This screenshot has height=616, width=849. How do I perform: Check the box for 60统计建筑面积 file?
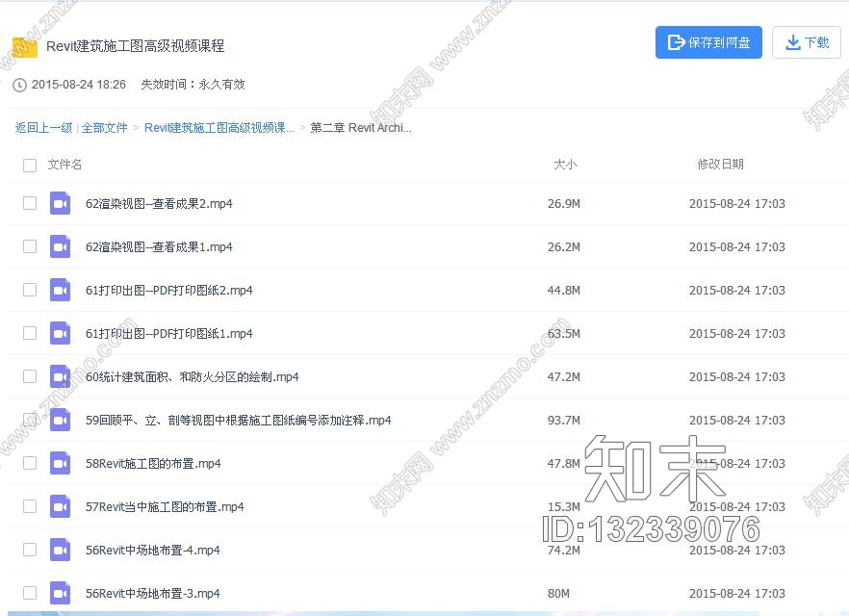pyautogui.click(x=30, y=376)
